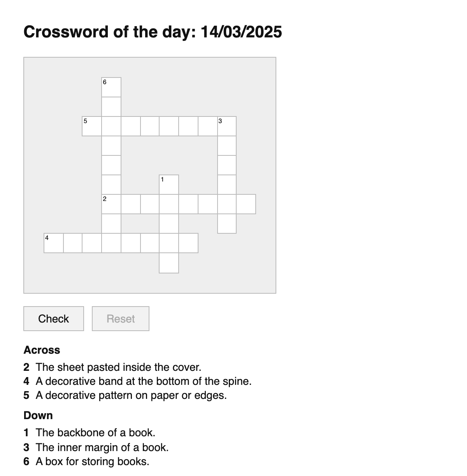467x476 pixels.
Task: Select the crossword cell numbered 2
Action: (x=111, y=204)
